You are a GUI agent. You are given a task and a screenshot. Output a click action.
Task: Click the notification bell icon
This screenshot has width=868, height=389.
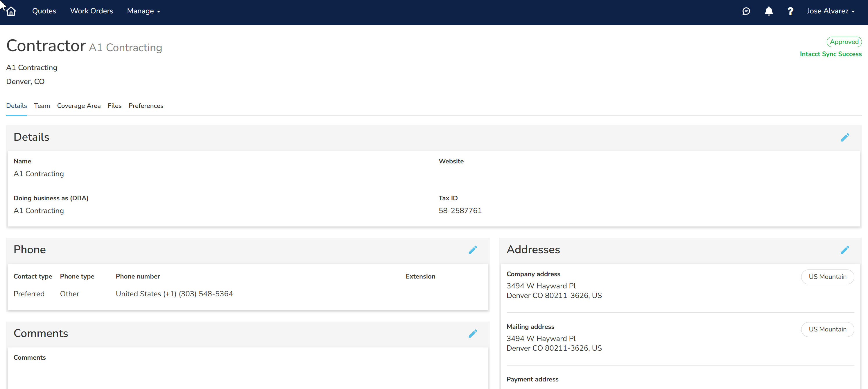coord(769,11)
